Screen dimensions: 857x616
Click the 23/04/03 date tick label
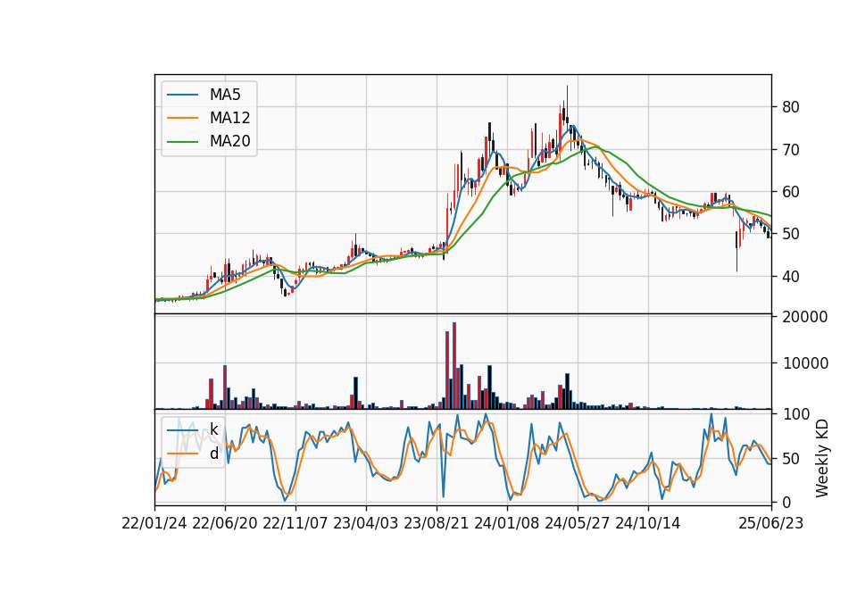(x=366, y=523)
